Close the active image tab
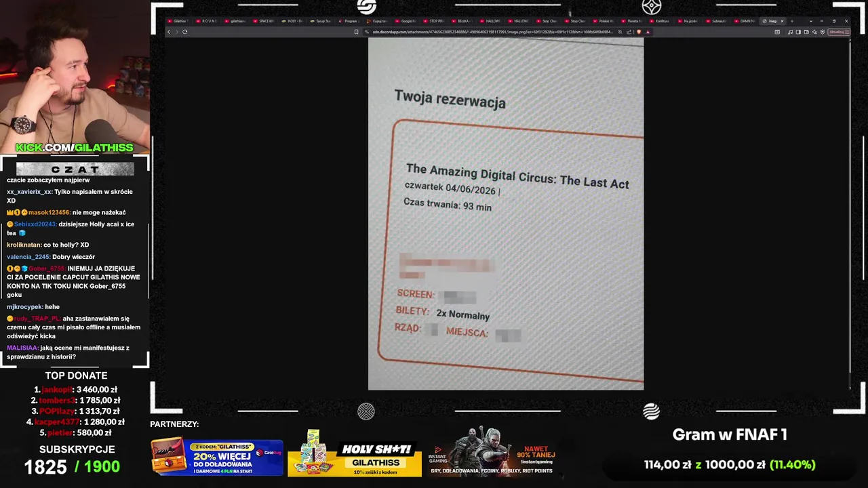 pos(783,21)
